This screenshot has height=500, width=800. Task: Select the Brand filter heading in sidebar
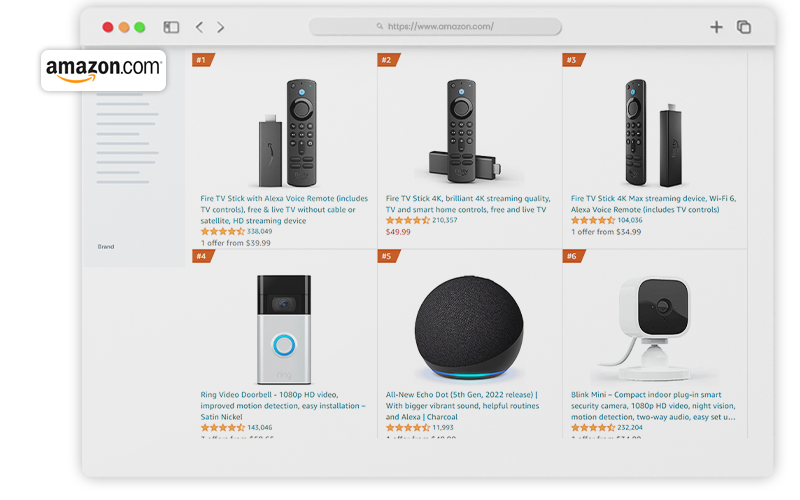click(x=106, y=246)
